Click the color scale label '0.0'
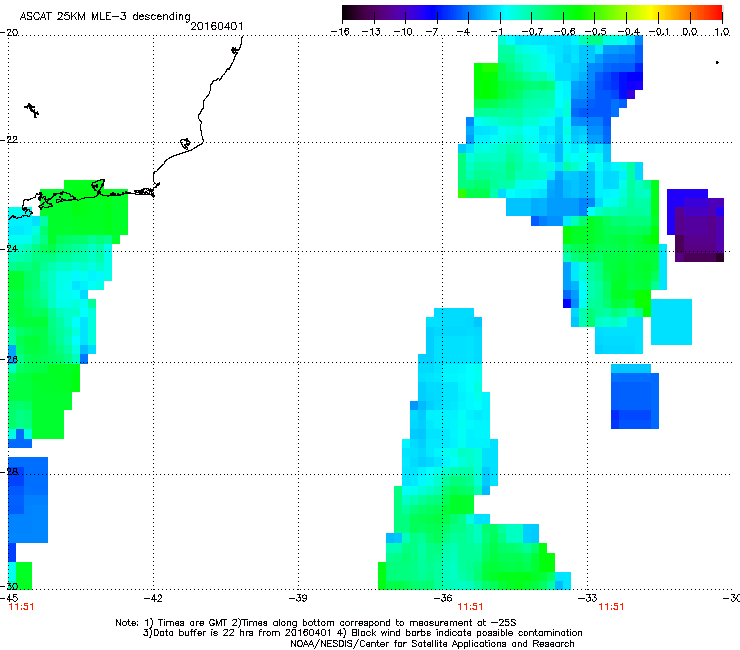 (x=690, y=32)
